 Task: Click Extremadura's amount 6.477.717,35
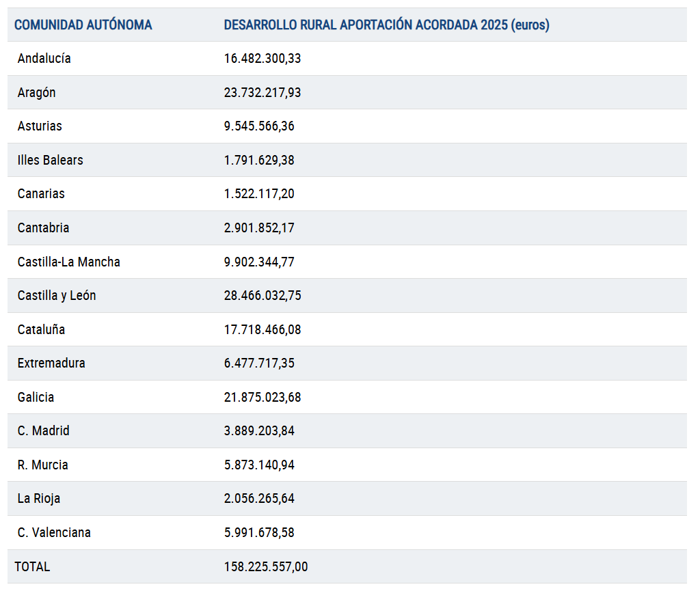pyautogui.click(x=259, y=363)
